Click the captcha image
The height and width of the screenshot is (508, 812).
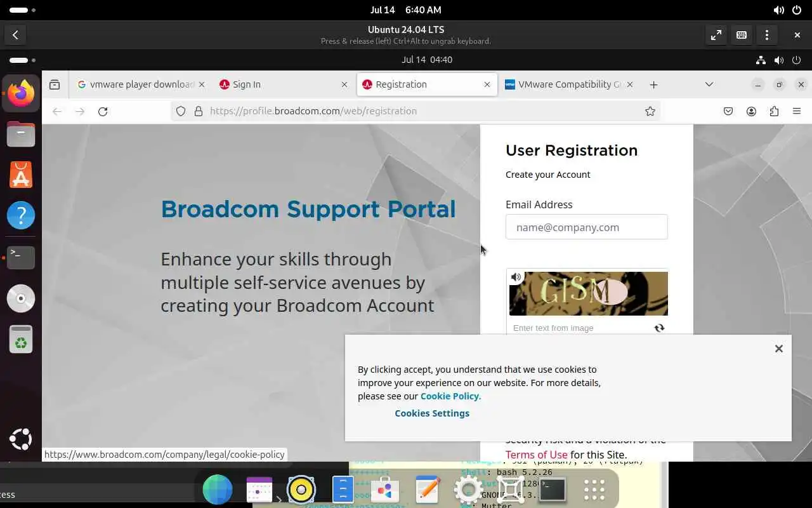(589, 293)
